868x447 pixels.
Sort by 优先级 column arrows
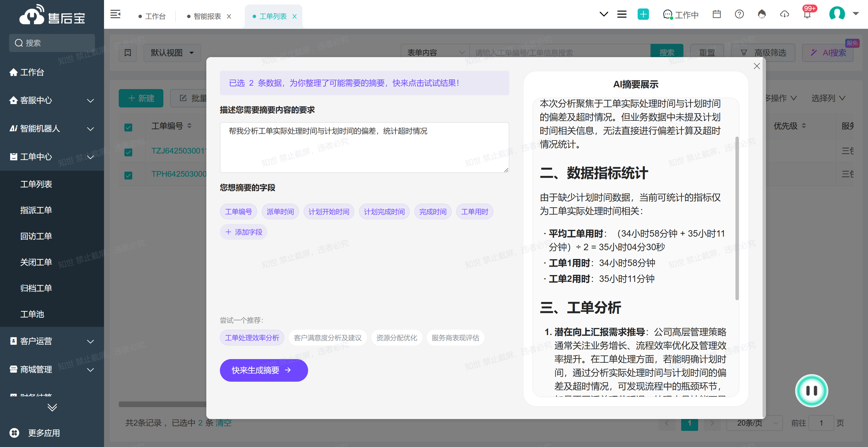point(804,126)
